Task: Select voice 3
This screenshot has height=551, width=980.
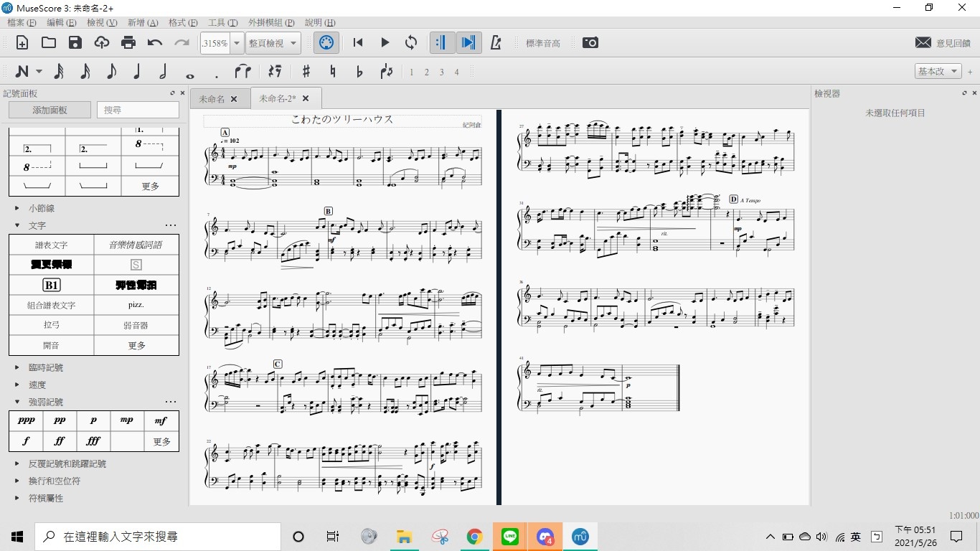Action: pos(441,72)
